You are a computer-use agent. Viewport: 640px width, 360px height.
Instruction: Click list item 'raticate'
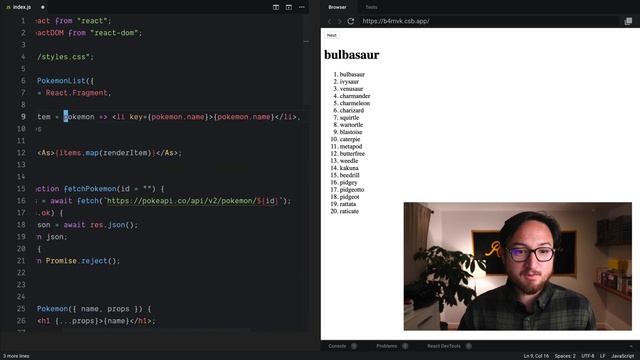[x=349, y=211]
